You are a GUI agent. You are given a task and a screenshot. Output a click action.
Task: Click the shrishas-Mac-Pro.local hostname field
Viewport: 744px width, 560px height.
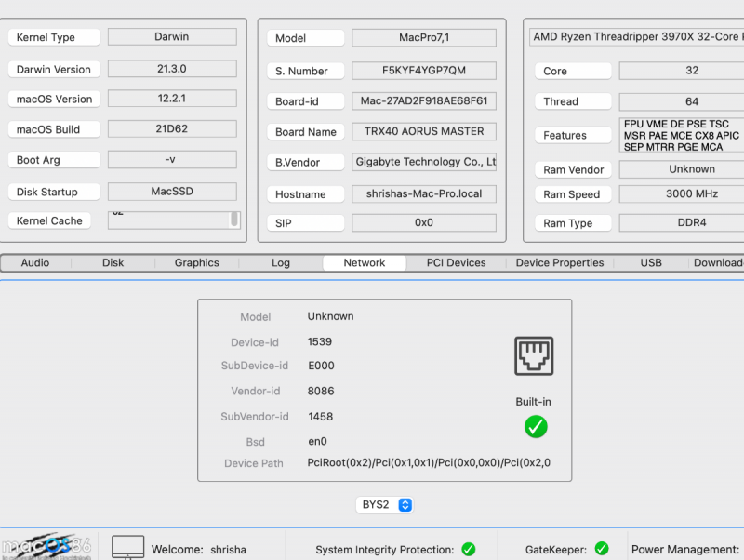tap(424, 194)
